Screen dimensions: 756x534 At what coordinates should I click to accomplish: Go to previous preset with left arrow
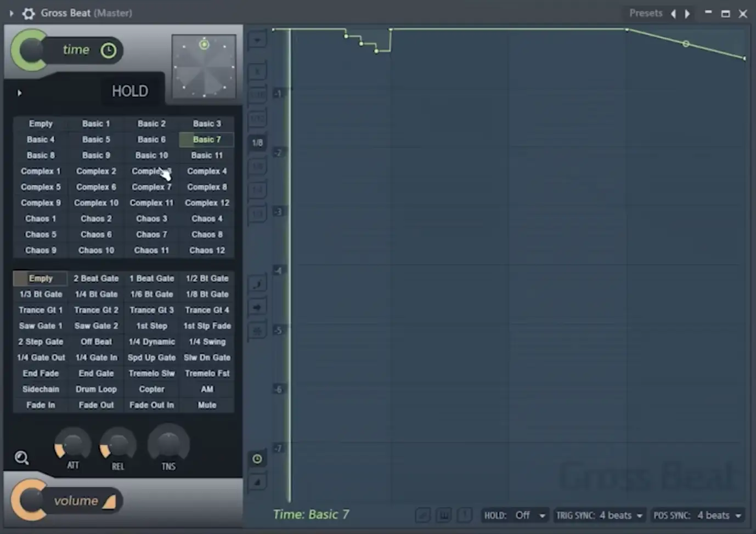click(x=674, y=14)
